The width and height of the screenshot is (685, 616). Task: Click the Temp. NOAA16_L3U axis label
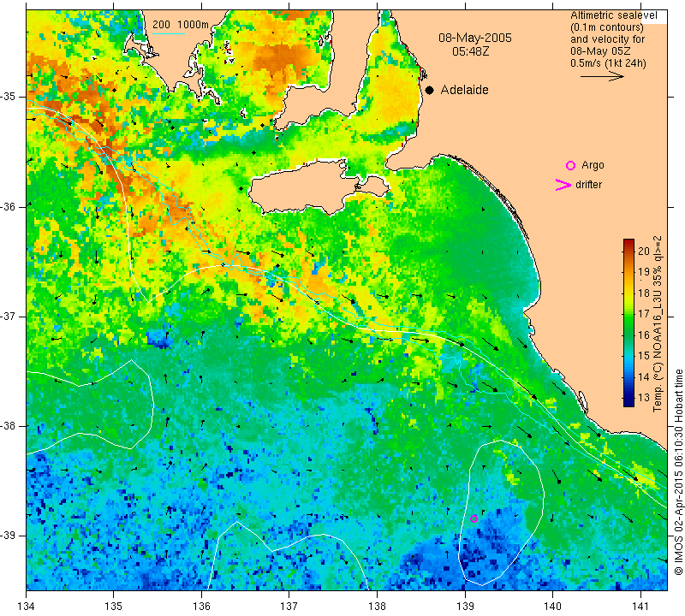(658, 324)
